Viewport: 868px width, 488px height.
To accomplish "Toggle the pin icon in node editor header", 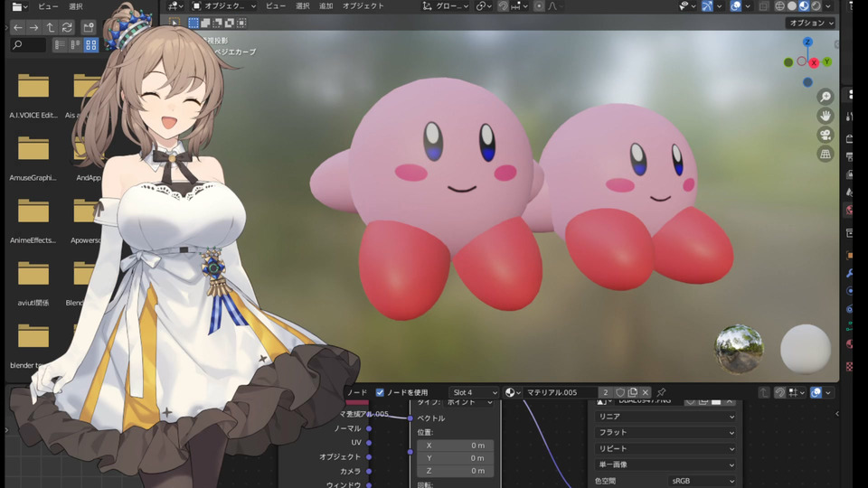I will pos(661,393).
